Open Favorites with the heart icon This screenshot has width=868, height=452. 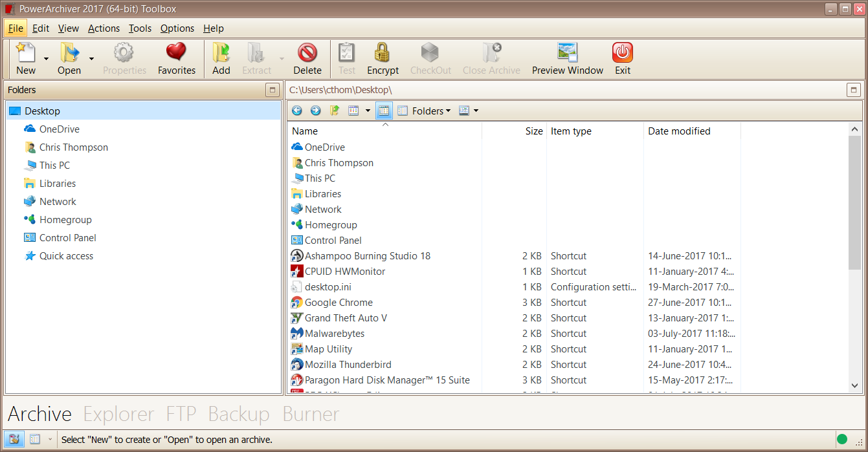point(176,52)
